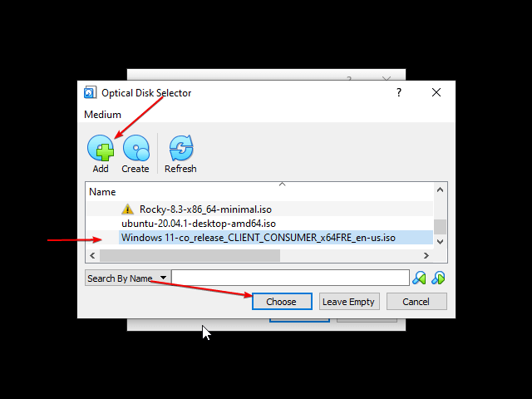
Task: Click the warning icon beside Rocky-8.3 ISO
Action: (127, 209)
